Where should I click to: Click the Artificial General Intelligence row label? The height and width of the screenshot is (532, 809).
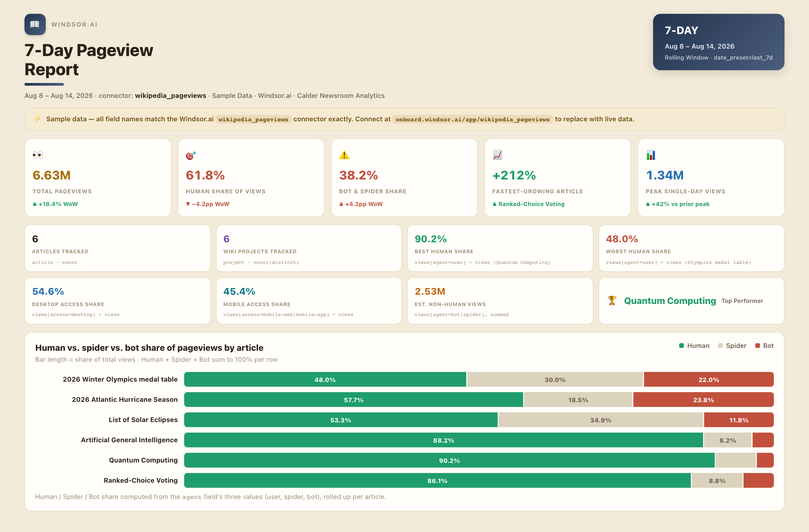pyautogui.click(x=129, y=440)
